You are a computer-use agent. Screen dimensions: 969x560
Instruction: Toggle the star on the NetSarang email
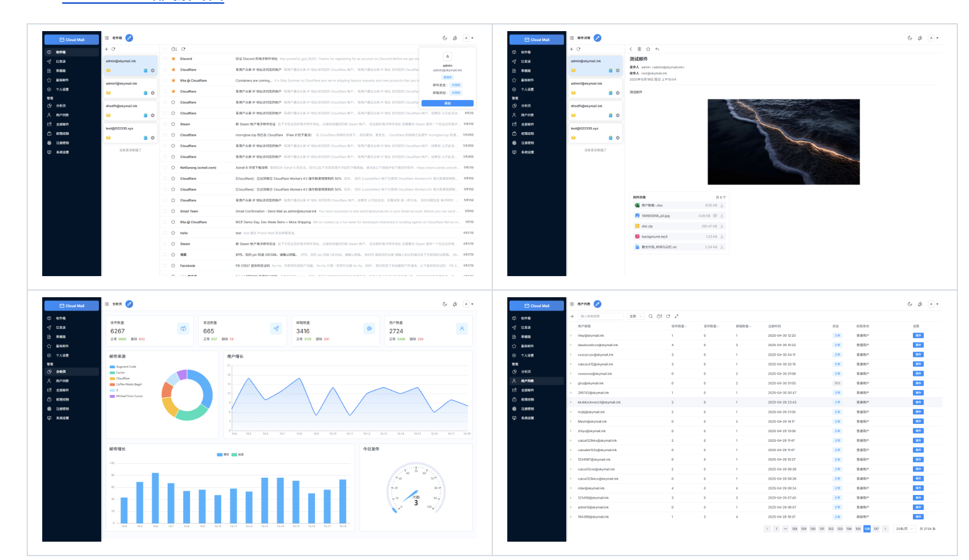(x=173, y=167)
